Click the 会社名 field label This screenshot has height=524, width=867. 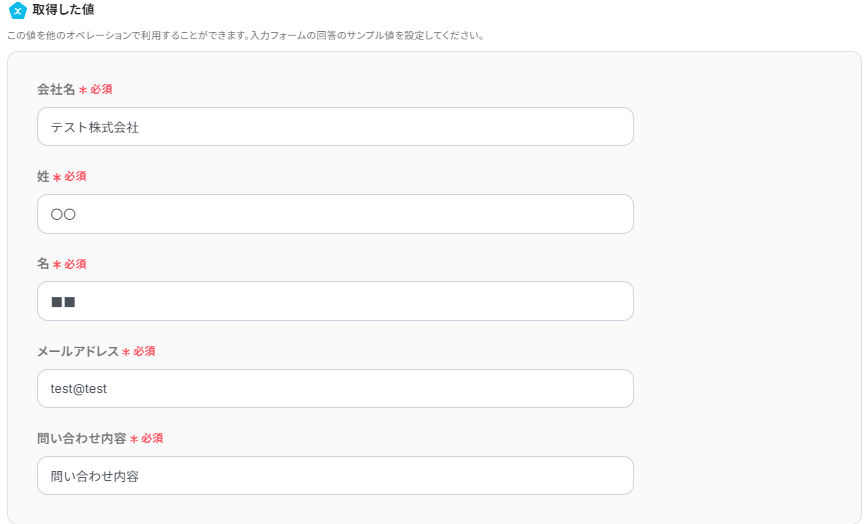56,89
